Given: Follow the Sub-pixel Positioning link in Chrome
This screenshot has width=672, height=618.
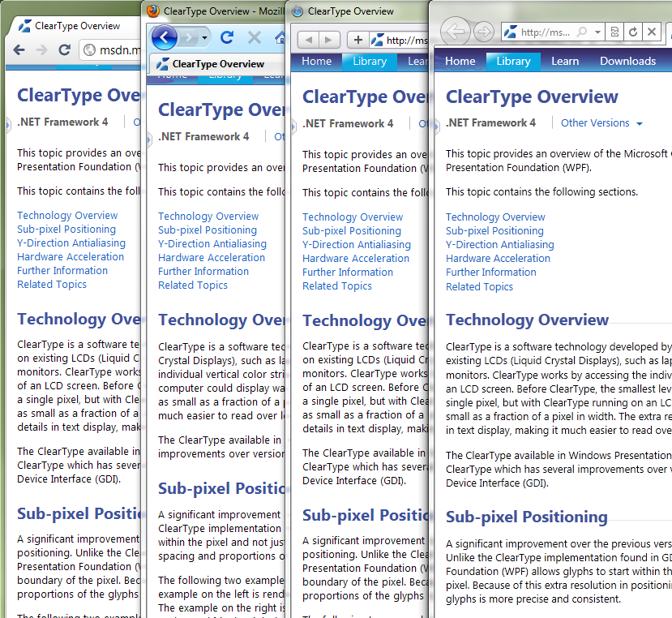Looking at the screenshot, I should point(66,230).
